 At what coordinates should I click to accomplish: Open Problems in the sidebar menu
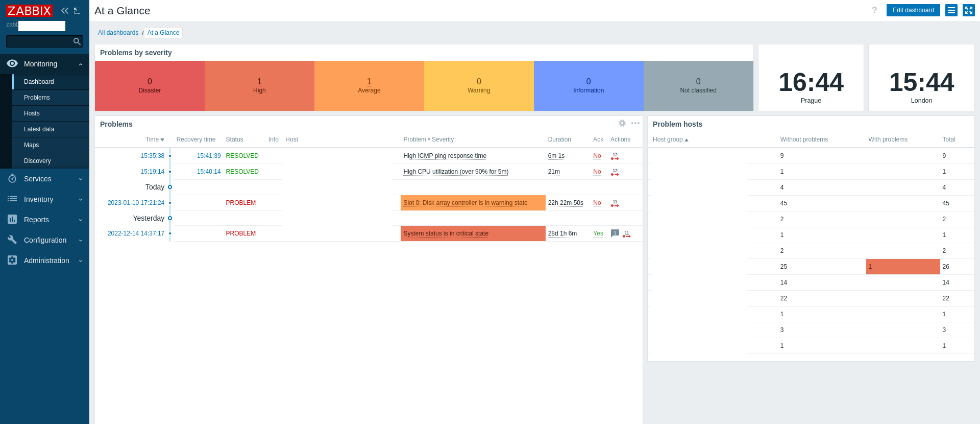coord(51,98)
